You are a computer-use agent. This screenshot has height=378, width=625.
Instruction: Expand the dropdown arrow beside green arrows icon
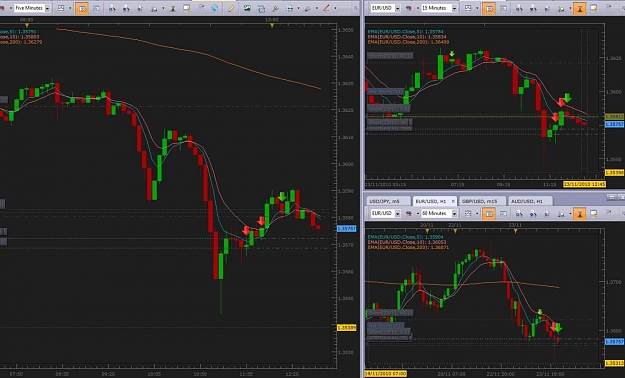pyautogui.click(x=298, y=8)
